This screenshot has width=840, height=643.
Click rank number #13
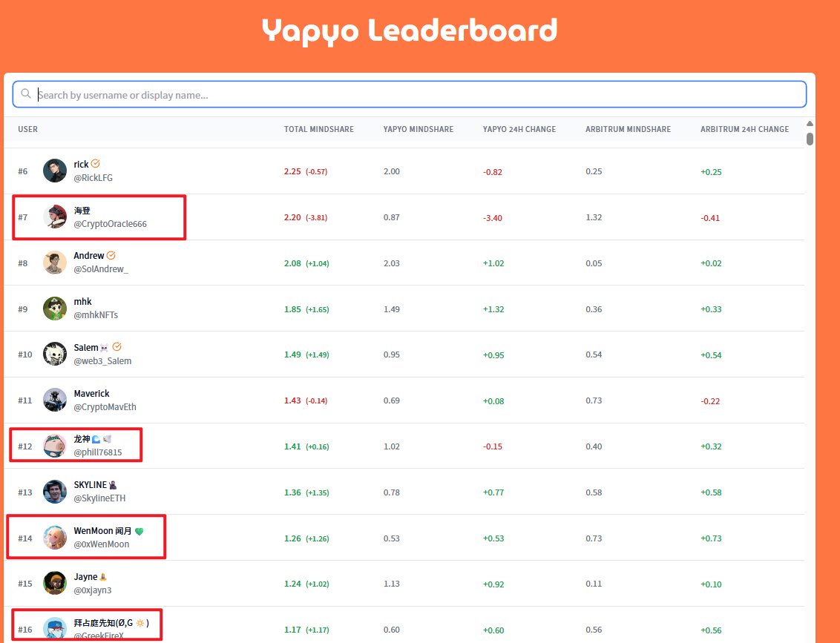pos(24,492)
